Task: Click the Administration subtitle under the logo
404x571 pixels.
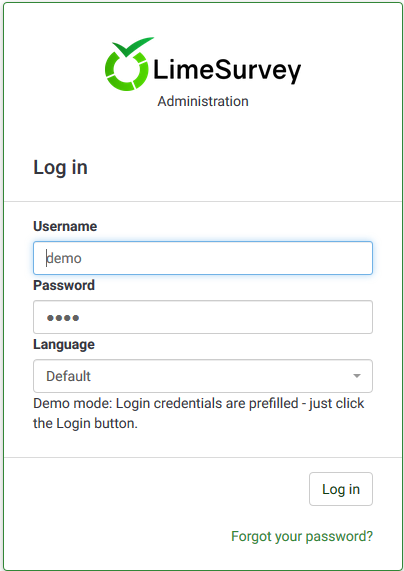Action: click(x=203, y=101)
